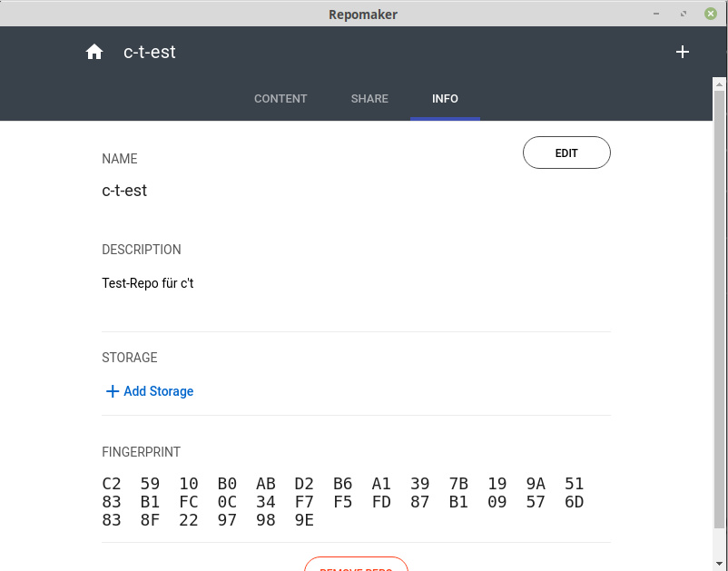Viewport: 728px width, 571px height.
Task: Click the FINGERPRINT section heading
Action: [x=141, y=452]
